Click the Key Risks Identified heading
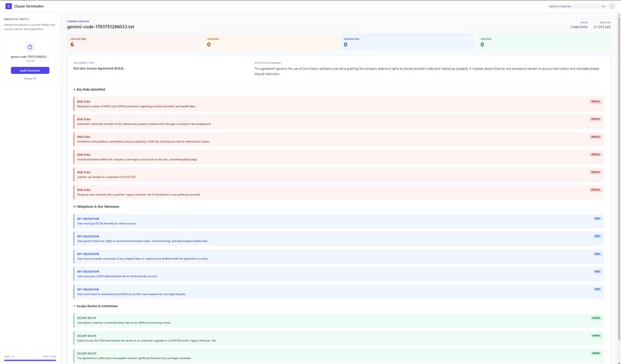Screen dimensions: 621x364 coord(91,89)
